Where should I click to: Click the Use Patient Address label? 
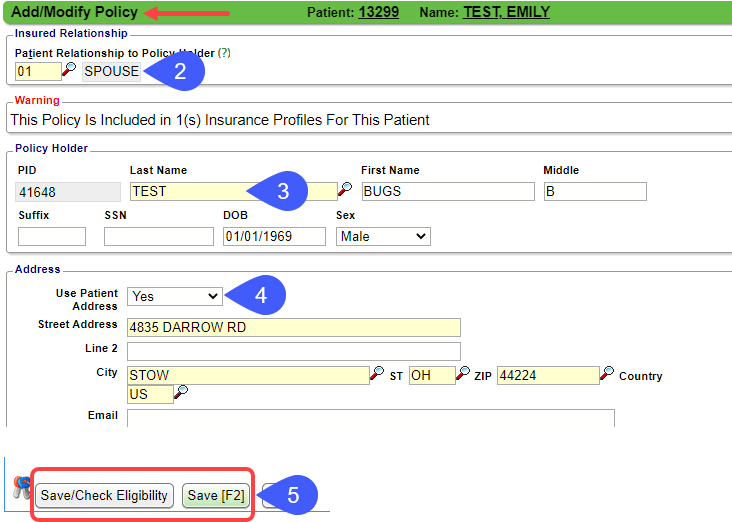pyautogui.click(x=87, y=300)
